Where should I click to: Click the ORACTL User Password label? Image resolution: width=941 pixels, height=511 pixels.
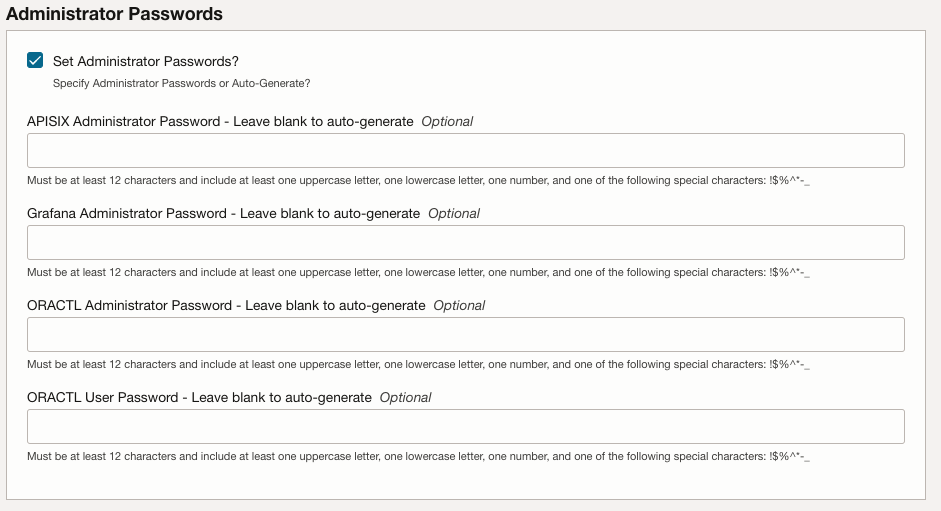point(199,398)
